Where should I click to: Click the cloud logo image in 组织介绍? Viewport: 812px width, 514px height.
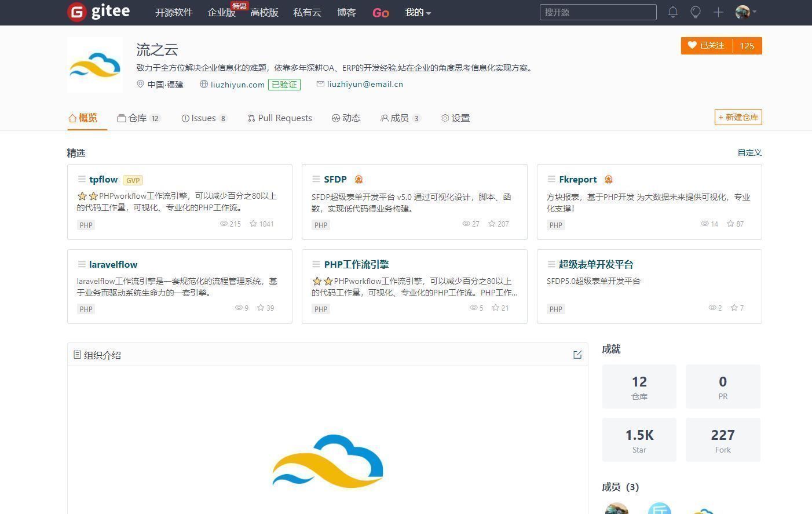(x=328, y=462)
